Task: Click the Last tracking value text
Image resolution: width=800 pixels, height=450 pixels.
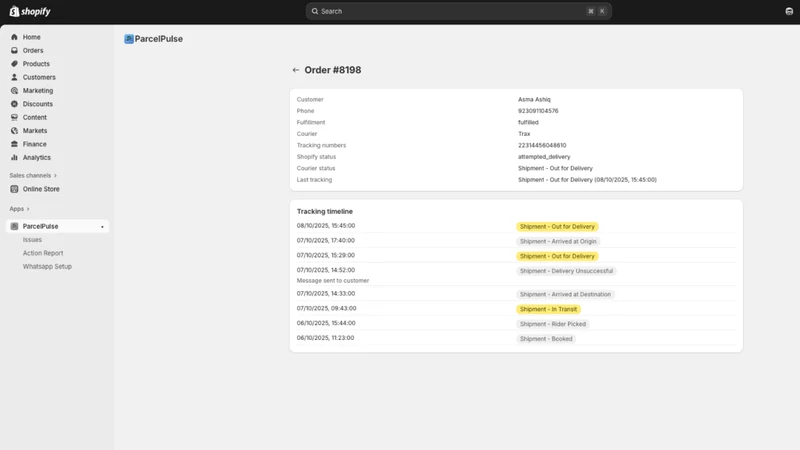Action: pos(587,180)
